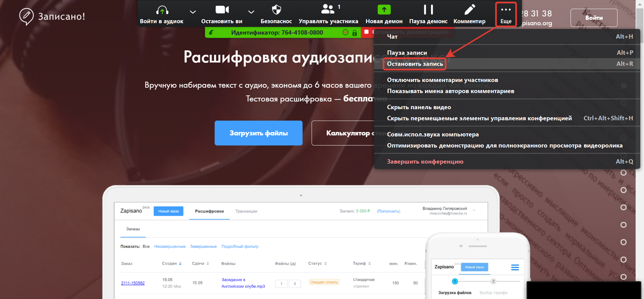The width and height of the screenshot is (644, 299).
Task: Select Скрыть перемещаемые элементы управления конференцией
Action: pyautogui.click(x=507, y=118)
